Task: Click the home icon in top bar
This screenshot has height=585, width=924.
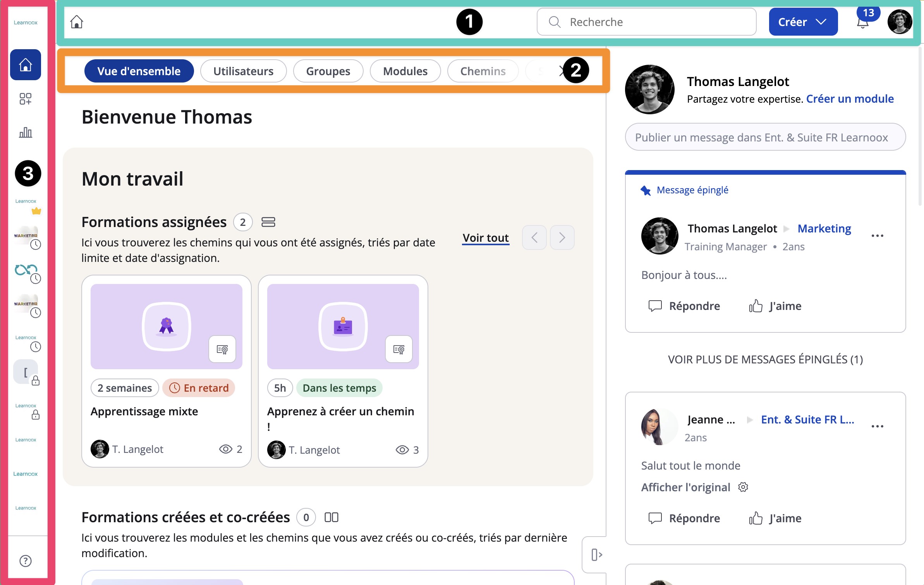Action: click(77, 22)
